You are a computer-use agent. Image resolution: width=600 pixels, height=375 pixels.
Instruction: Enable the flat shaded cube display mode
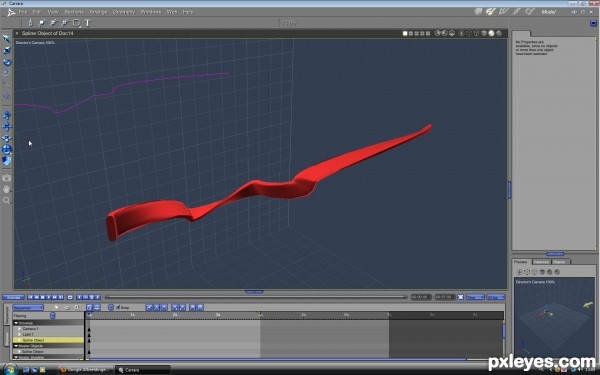(484, 34)
